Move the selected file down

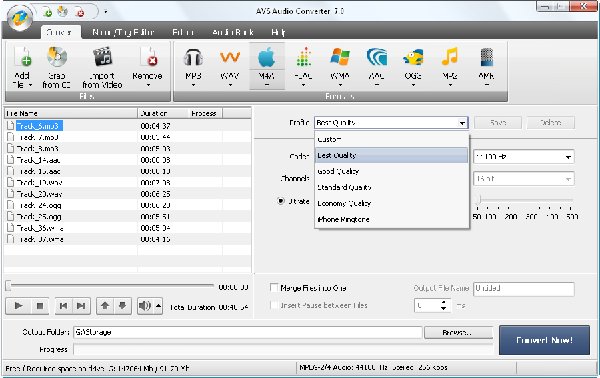[122, 306]
